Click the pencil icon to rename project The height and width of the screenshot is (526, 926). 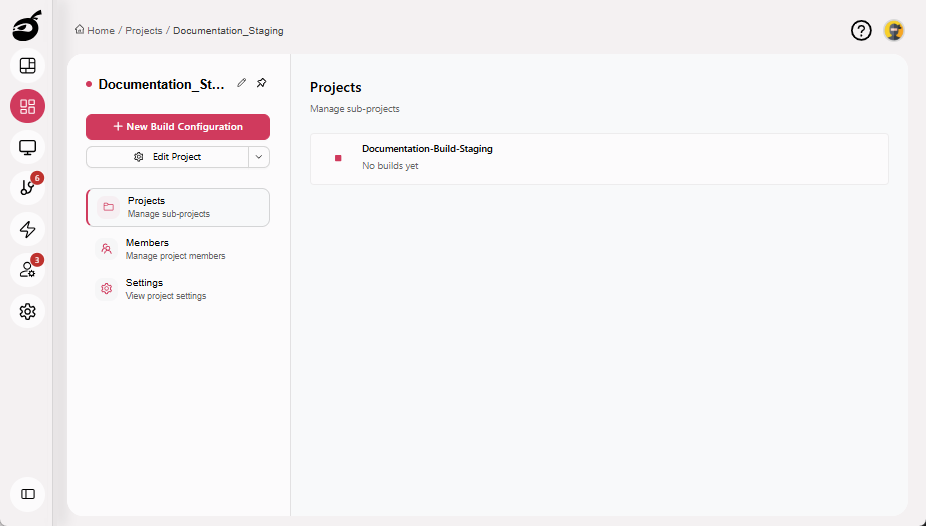point(241,83)
